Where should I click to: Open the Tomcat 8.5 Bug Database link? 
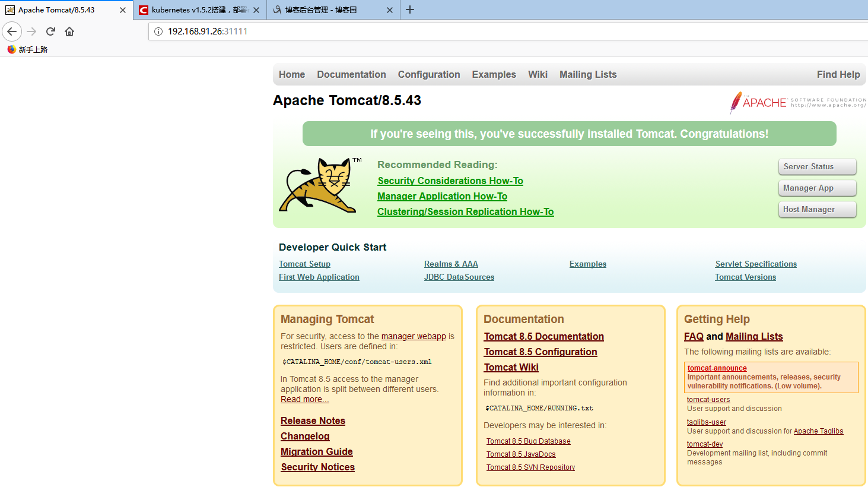click(528, 441)
